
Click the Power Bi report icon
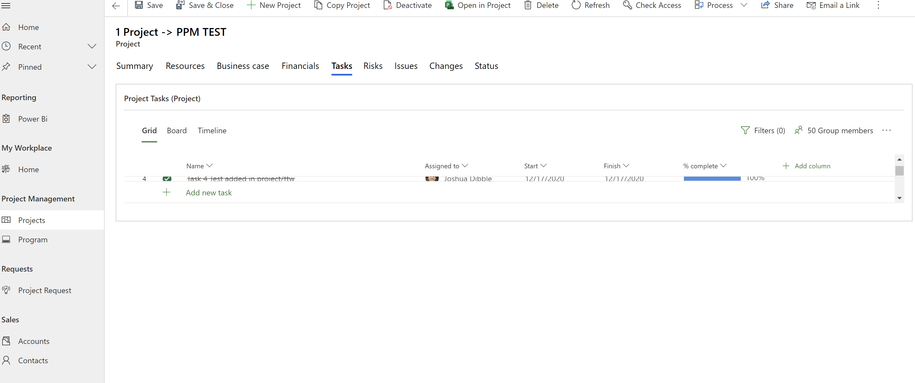pos(6,119)
